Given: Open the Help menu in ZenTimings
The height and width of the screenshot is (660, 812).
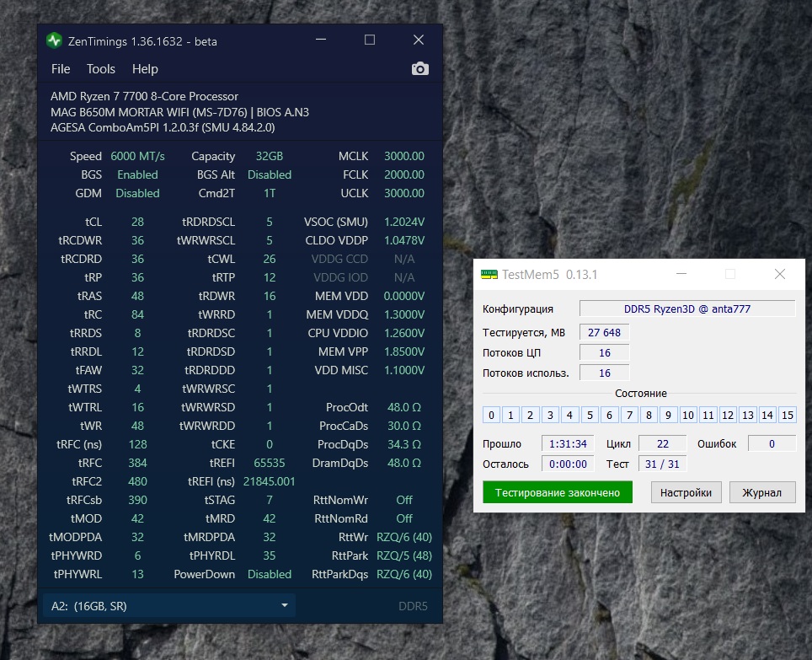Looking at the screenshot, I should [x=145, y=69].
